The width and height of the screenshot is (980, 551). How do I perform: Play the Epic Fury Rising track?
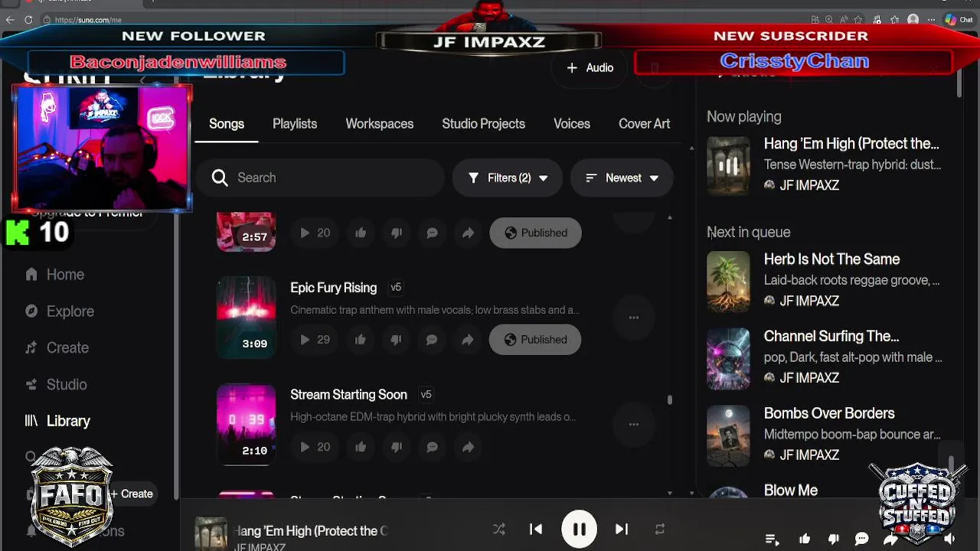305,340
